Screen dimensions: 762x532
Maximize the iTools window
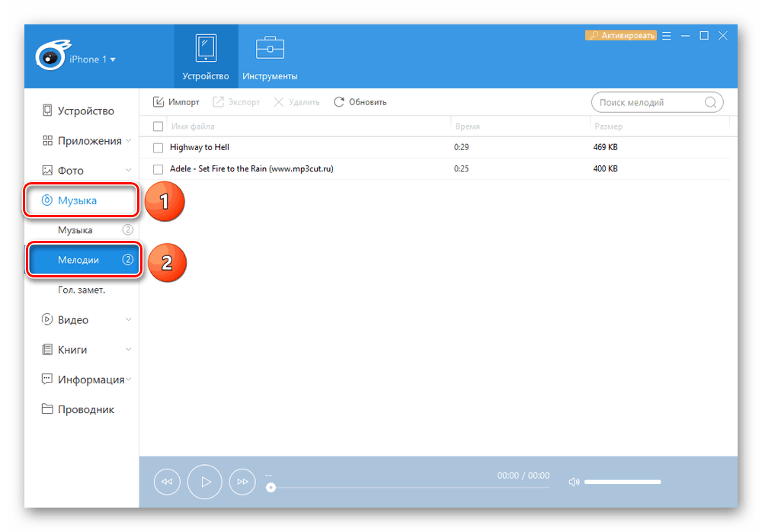(x=703, y=36)
